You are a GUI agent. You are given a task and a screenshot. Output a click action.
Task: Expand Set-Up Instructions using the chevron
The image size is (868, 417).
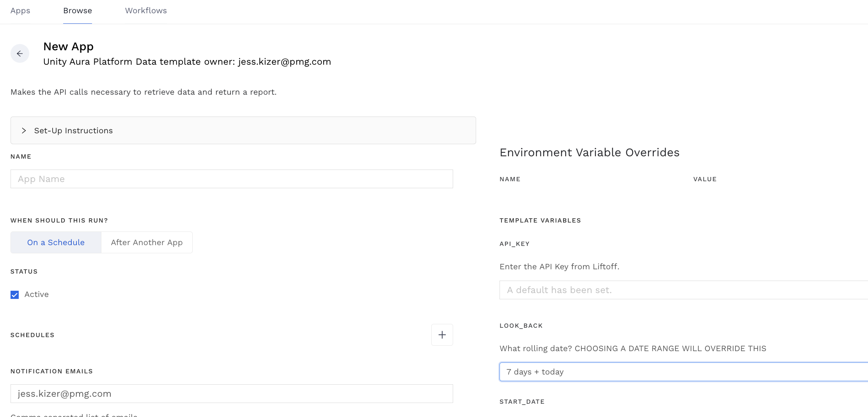click(x=24, y=131)
